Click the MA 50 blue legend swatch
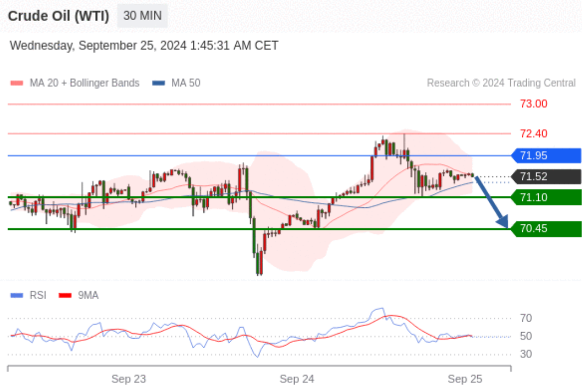582x392 pixels. 159,83
